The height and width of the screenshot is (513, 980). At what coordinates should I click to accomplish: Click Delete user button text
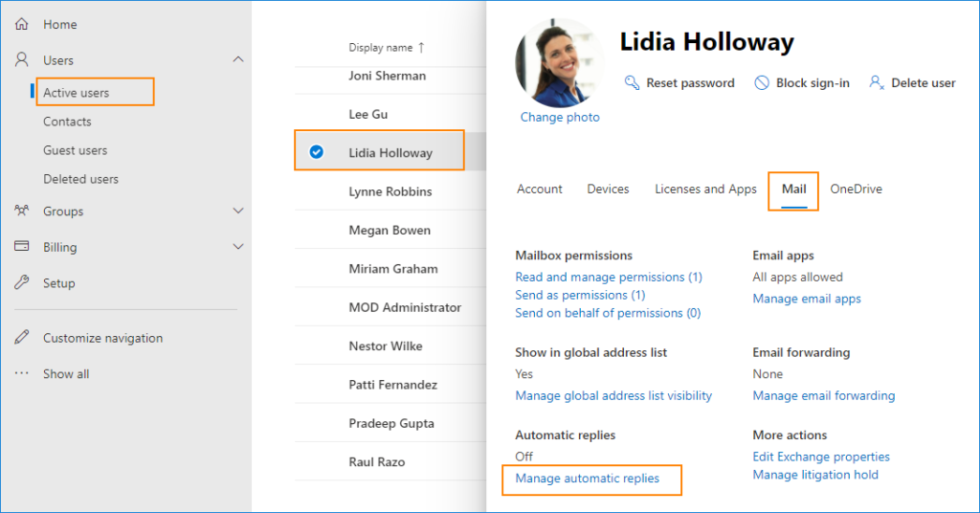[x=924, y=82]
